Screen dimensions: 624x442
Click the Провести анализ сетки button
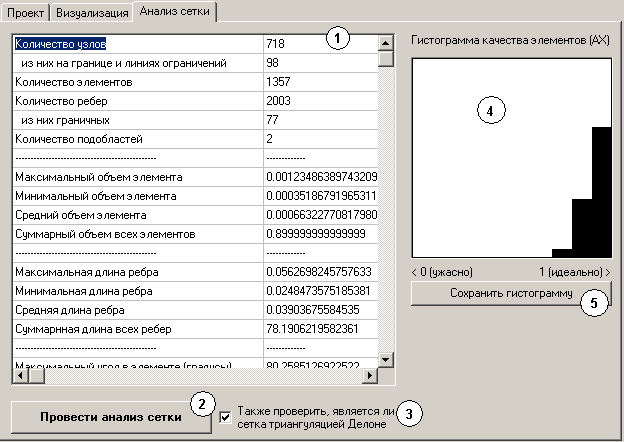[111, 417]
